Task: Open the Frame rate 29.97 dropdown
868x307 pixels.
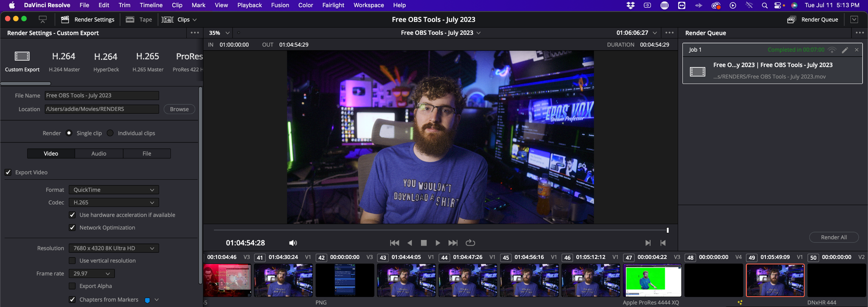Action: (92, 274)
